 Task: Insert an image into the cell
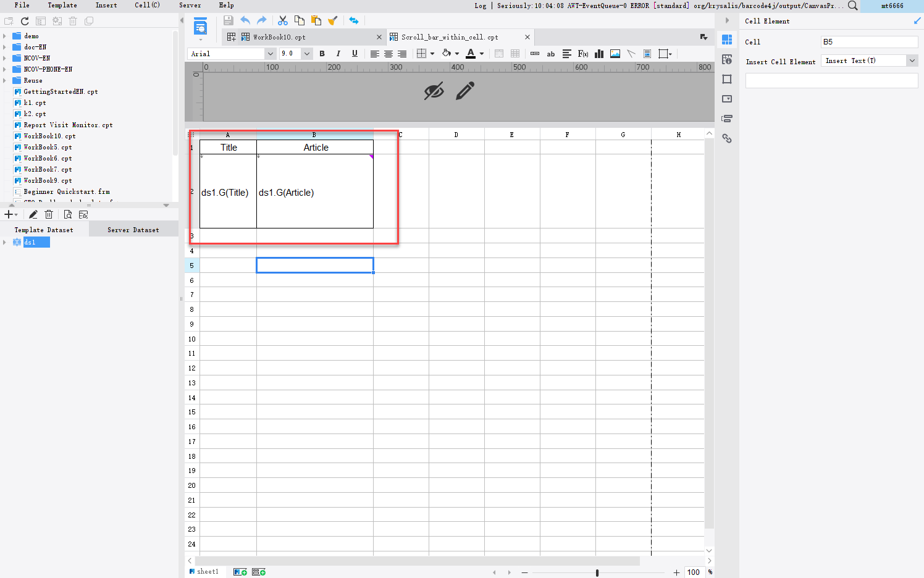[615, 54]
